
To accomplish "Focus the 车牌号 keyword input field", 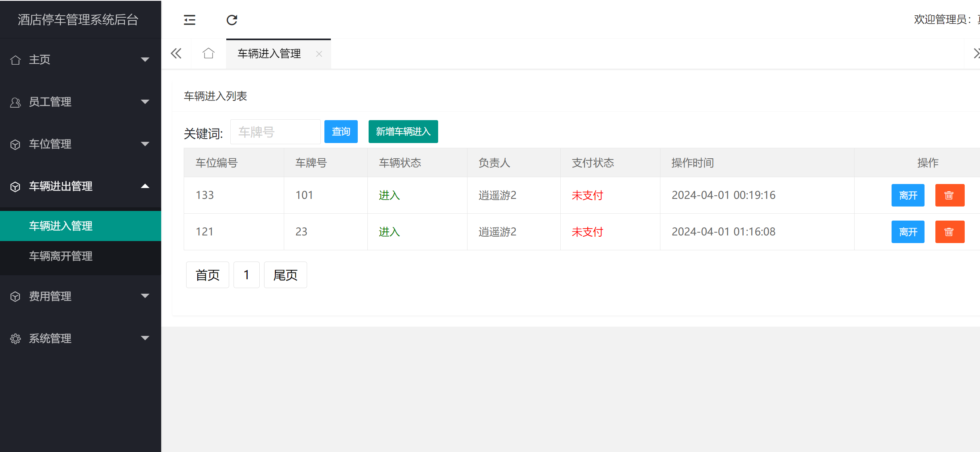I will [x=275, y=132].
